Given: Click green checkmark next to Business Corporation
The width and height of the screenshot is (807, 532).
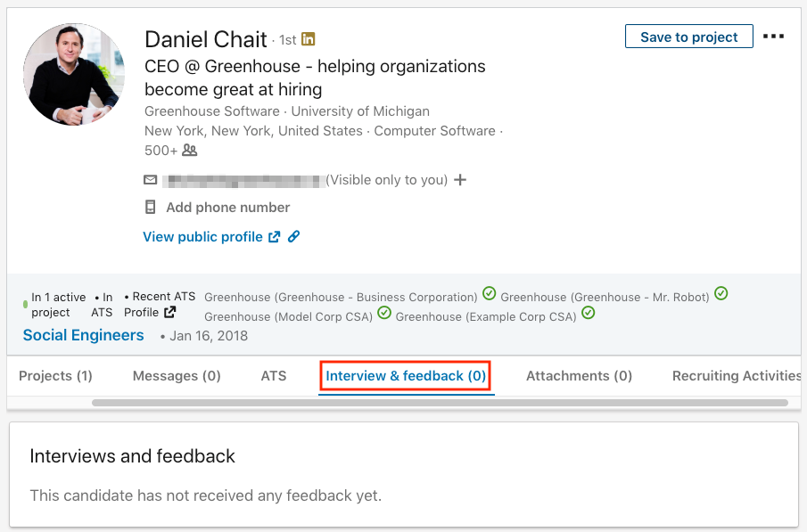Looking at the screenshot, I should point(489,294).
